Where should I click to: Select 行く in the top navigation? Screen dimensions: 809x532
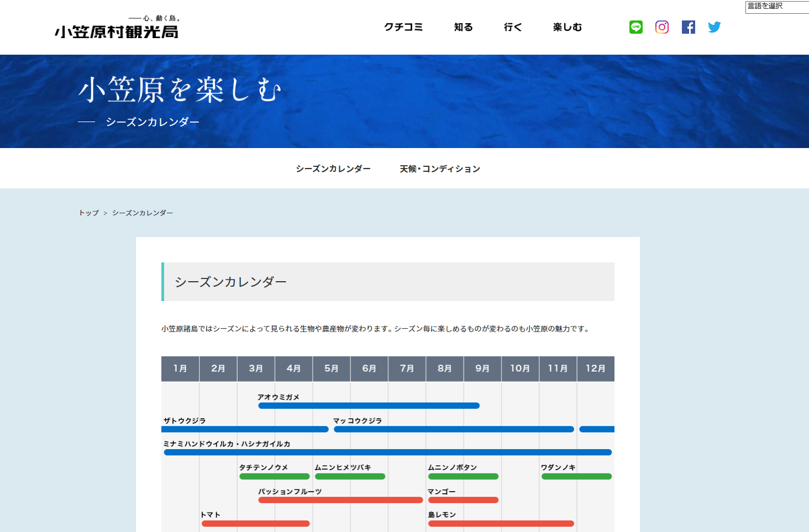(x=512, y=27)
